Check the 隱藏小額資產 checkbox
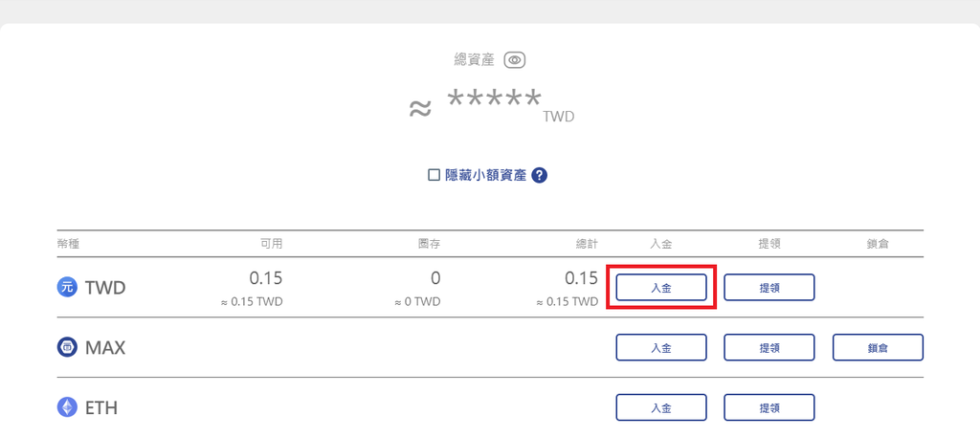This screenshot has height=437, width=980. [434, 175]
